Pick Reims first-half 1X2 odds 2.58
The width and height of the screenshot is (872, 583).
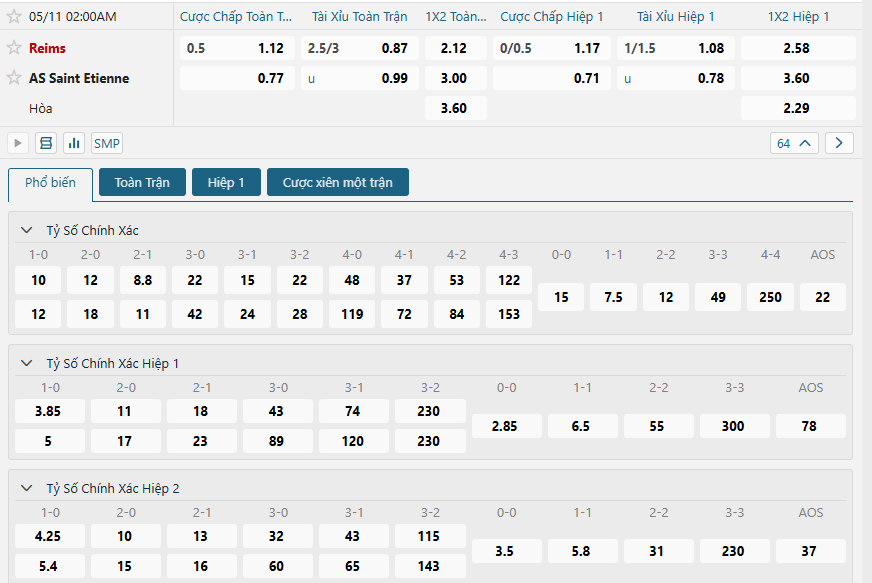click(798, 48)
